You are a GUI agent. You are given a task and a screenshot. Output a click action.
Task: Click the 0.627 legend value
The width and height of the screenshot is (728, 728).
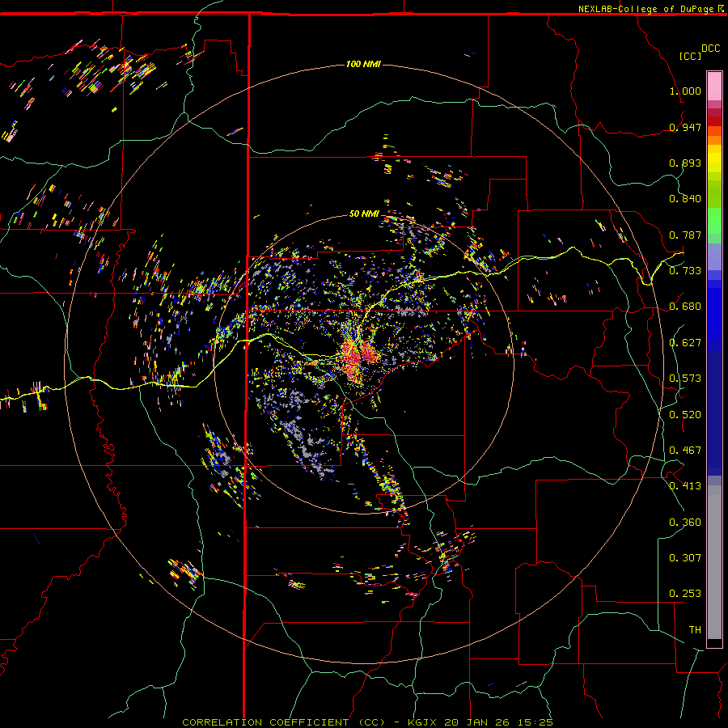(685, 343)
